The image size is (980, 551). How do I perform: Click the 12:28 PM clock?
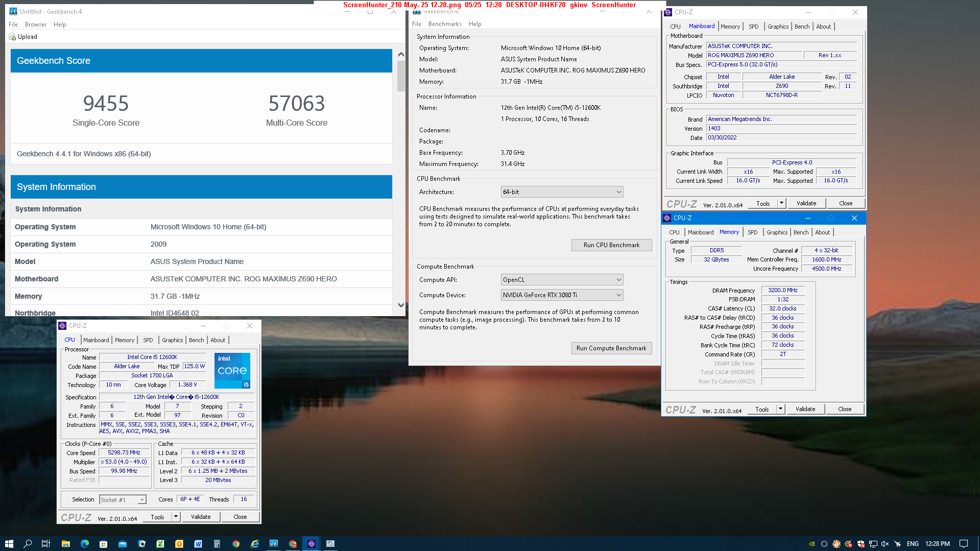938,544
